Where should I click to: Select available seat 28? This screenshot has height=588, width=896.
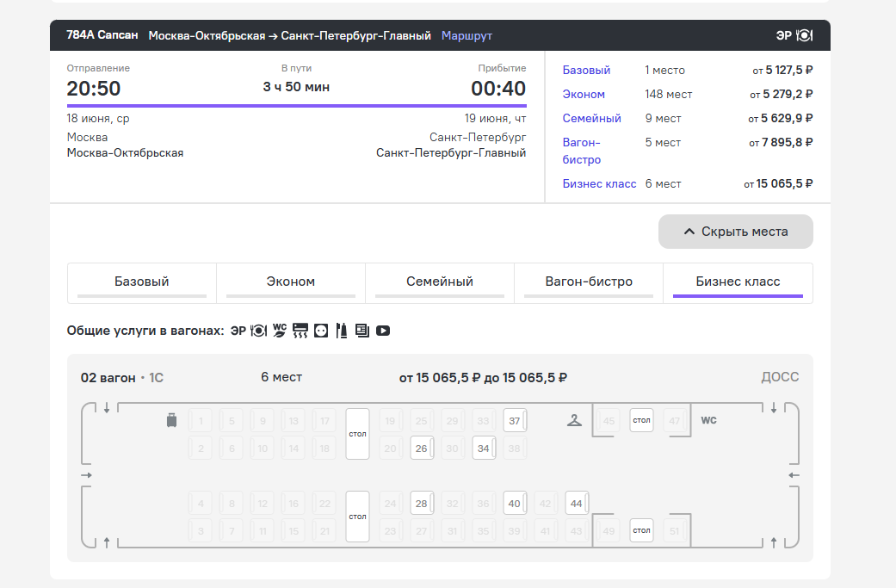(422, 504)
